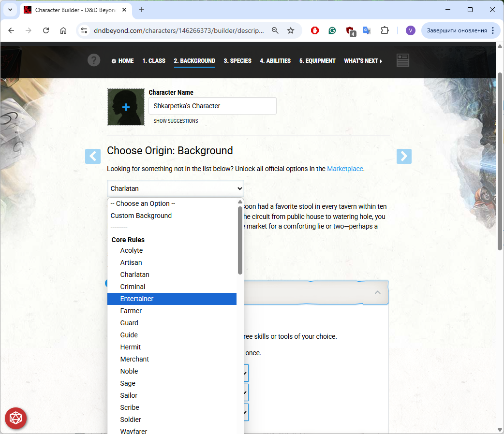Bookmark this page with star icon

pyautogui.click(x=291, y=30)
